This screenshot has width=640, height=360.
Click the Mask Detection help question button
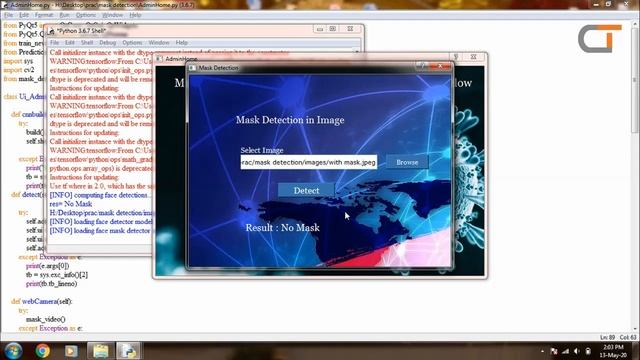(423, 66)
